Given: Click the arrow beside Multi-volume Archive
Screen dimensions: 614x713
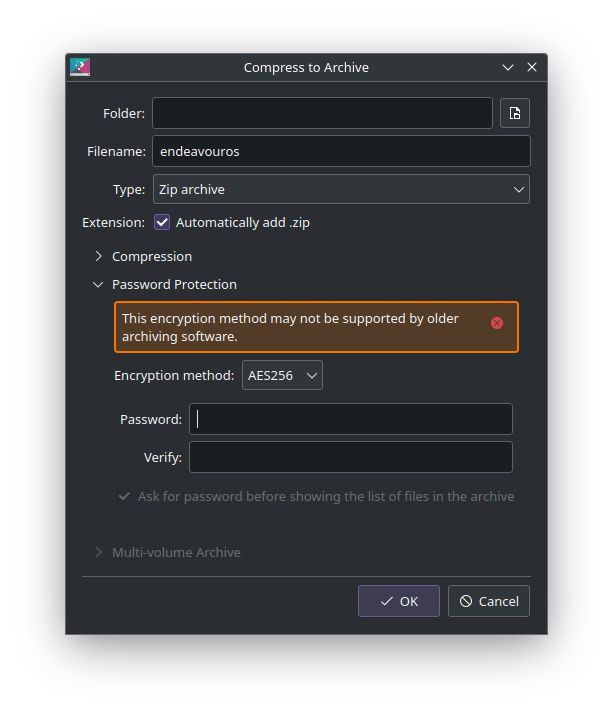Looking at the screenshot, I should (x=98, y=552).
